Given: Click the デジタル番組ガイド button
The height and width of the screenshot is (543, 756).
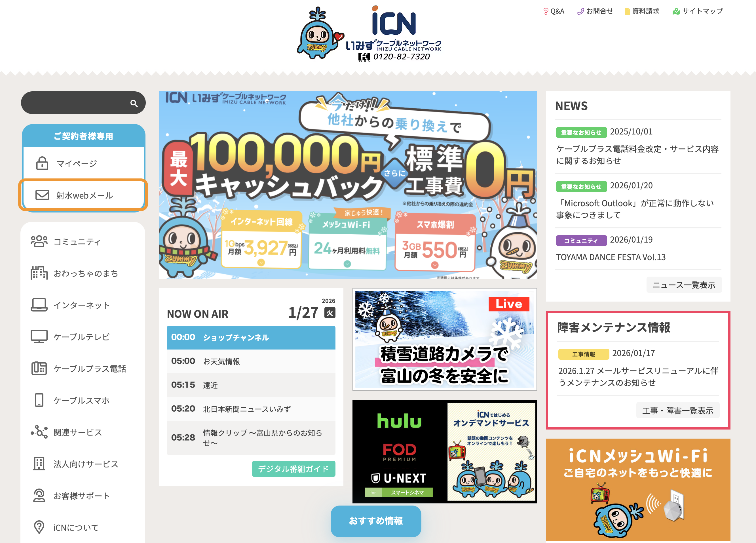Looking at the screenshot, I should pos(293,469).
